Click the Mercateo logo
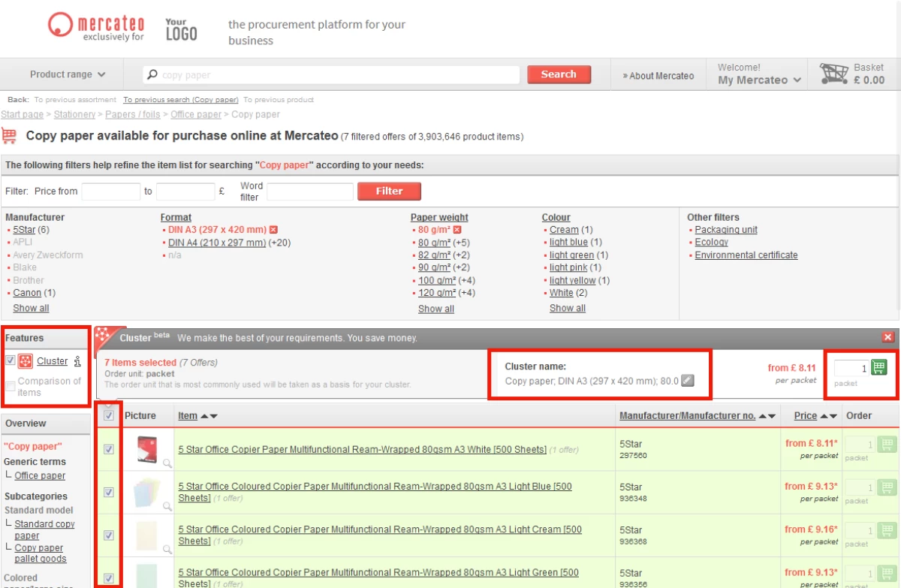 pos(96,27)
